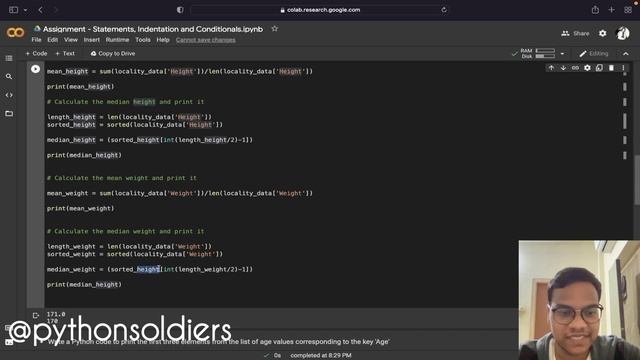The height and width of the screenshot is (360, 640).
Task: Delete the cell with trash icon
Action: point(611,68)
